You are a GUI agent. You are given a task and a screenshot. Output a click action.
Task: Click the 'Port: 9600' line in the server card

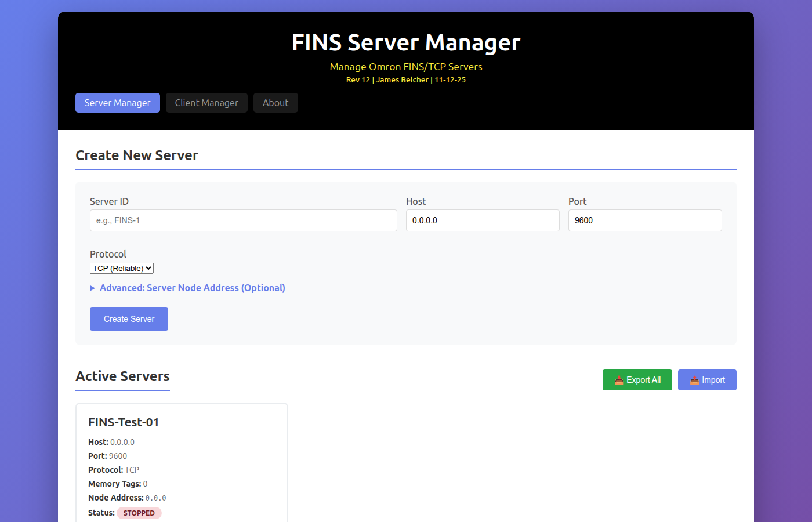(108, 456)
